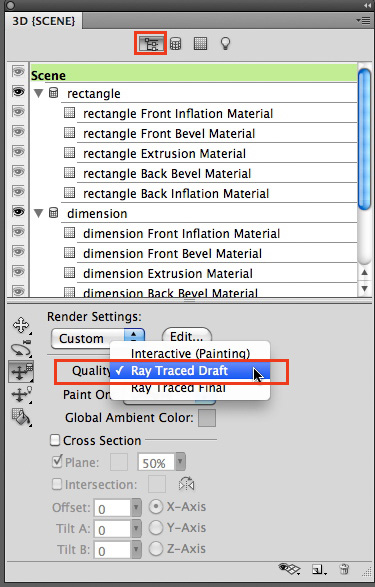The image size is (375, 587).
Task: Hide the rectangle mesh with its eye toggle
Action: tap(18, 92)
